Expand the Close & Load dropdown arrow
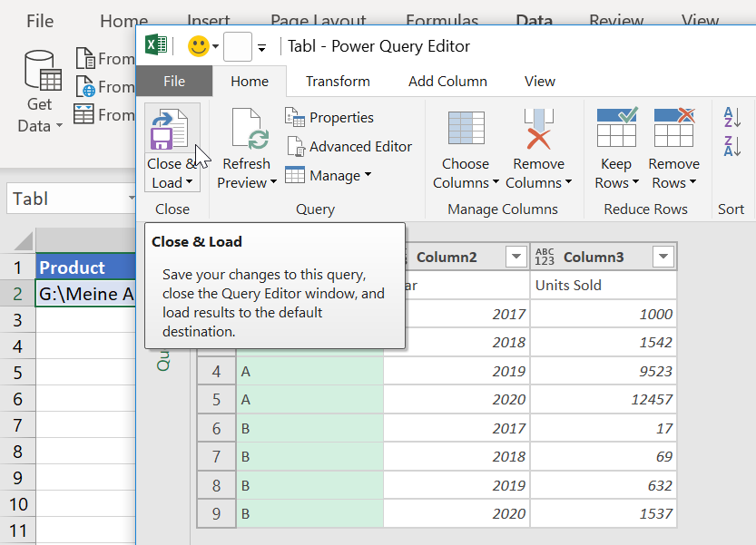 [189, 182]
